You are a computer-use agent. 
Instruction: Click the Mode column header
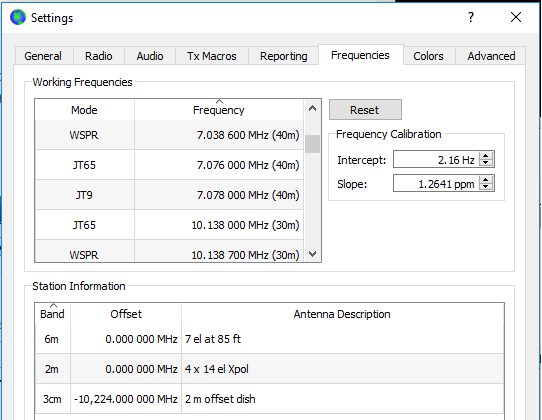[x=84, y=110]
